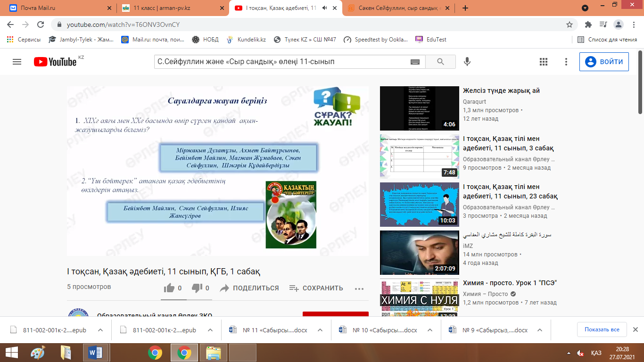
Task: Open more actions menu under video
Action: (359, 288)
